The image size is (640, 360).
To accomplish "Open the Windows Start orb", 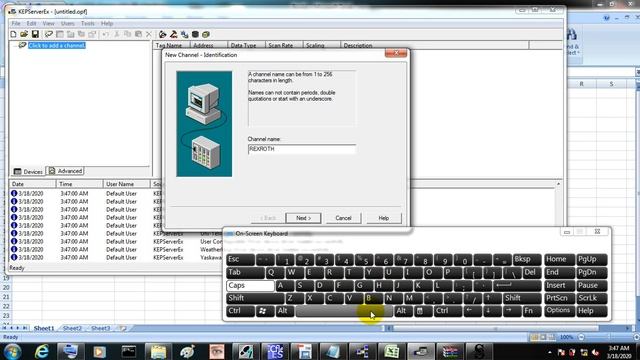I will click(12, 351).
